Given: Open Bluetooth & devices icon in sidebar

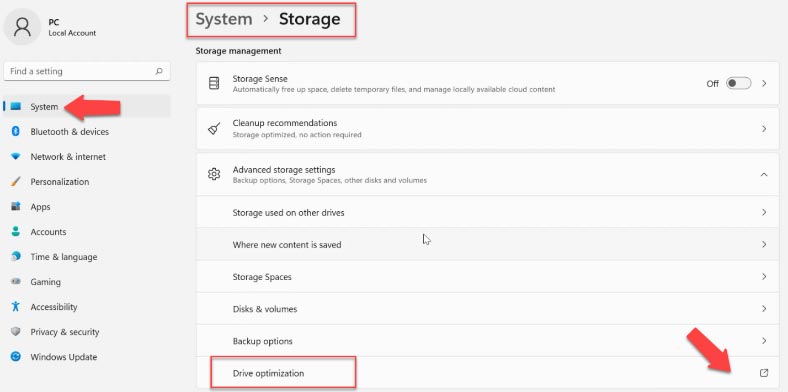Looking at the screenshot, I should click(16, 132).
